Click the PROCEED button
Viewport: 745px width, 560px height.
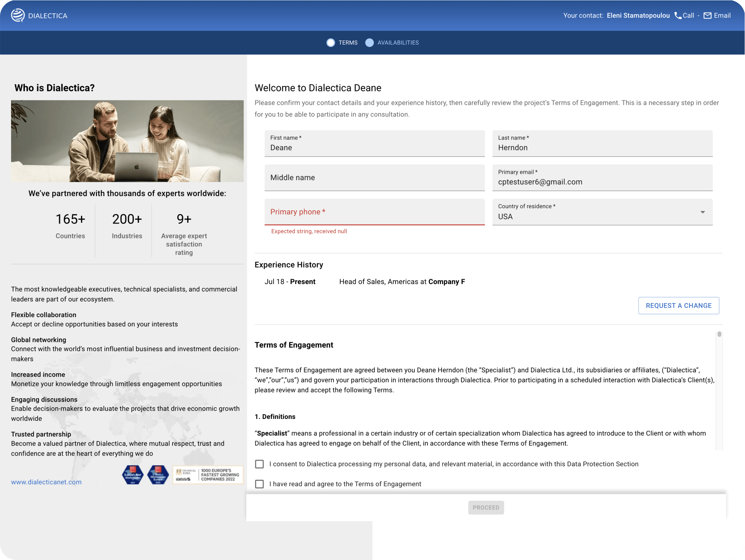pos(486,508)
